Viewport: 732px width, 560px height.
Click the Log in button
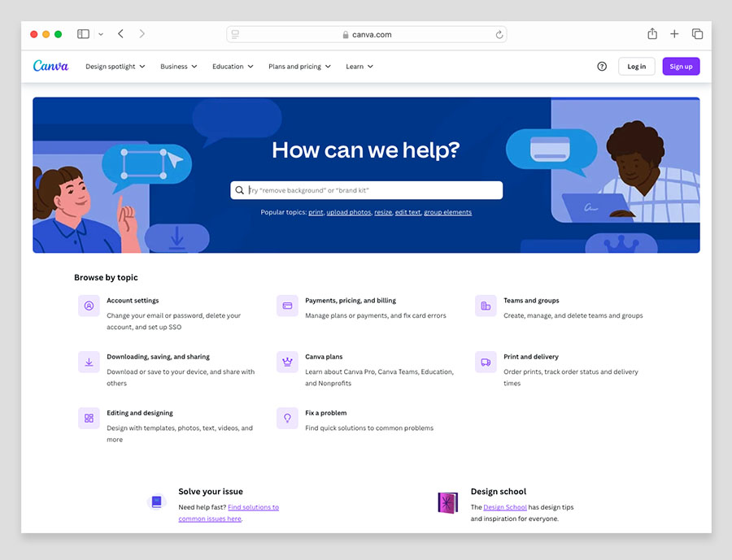pos(636,67)
